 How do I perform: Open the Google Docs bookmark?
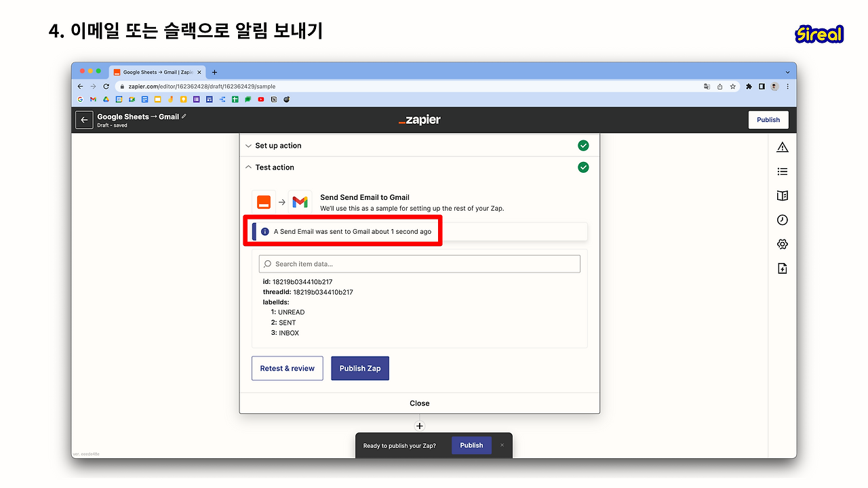(x=144, y=100)
